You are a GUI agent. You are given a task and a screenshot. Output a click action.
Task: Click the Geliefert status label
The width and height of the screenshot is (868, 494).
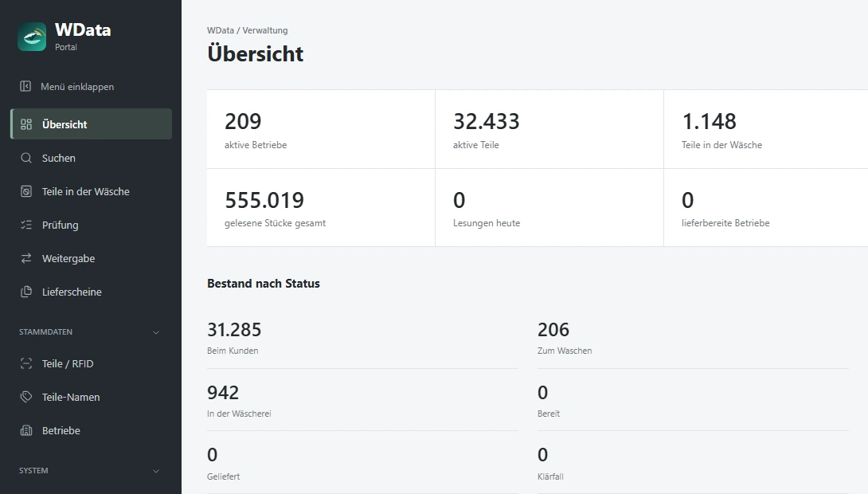[224, 476]
